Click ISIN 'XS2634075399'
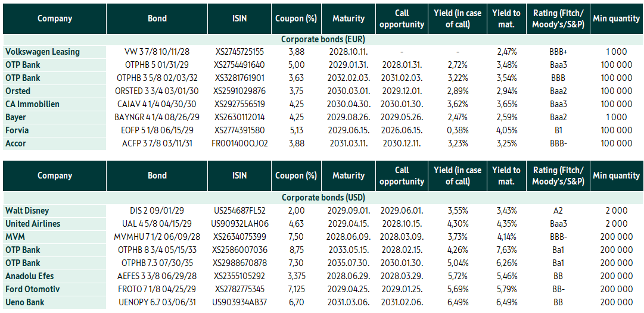Viewport: 644px width, 313px height. pyautogui.click(x=239, y=237)
